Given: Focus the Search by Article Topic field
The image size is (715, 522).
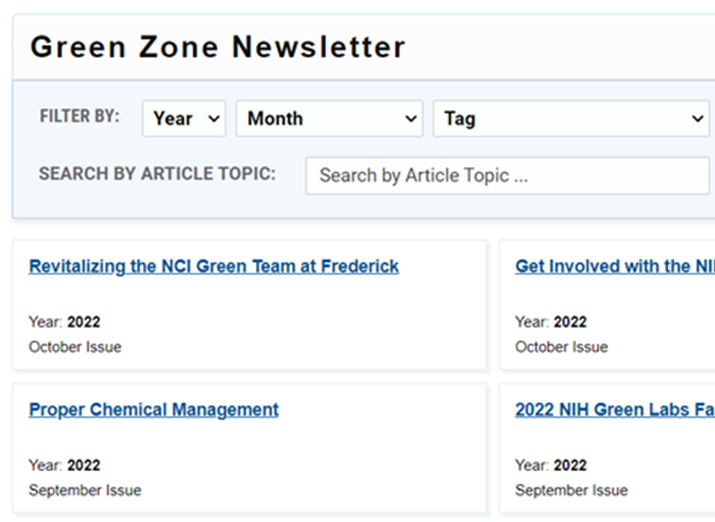Looking at the screenshot, I should [508, 176].
